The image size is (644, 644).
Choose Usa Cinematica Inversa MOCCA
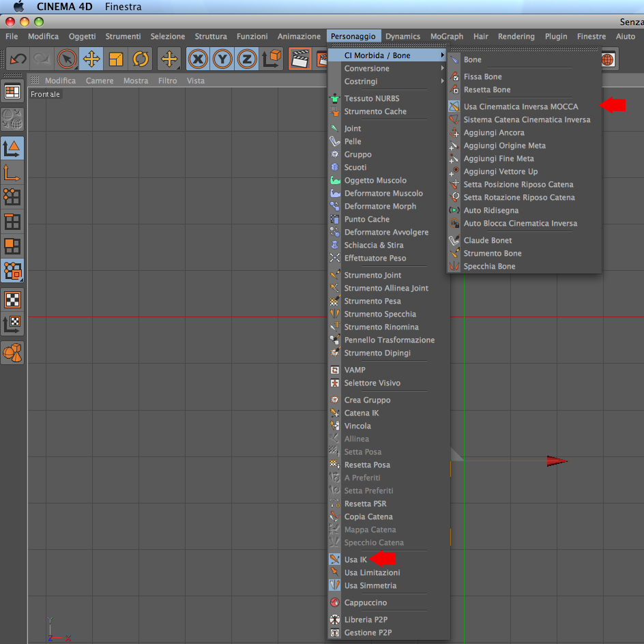click(x=521, y=106)
